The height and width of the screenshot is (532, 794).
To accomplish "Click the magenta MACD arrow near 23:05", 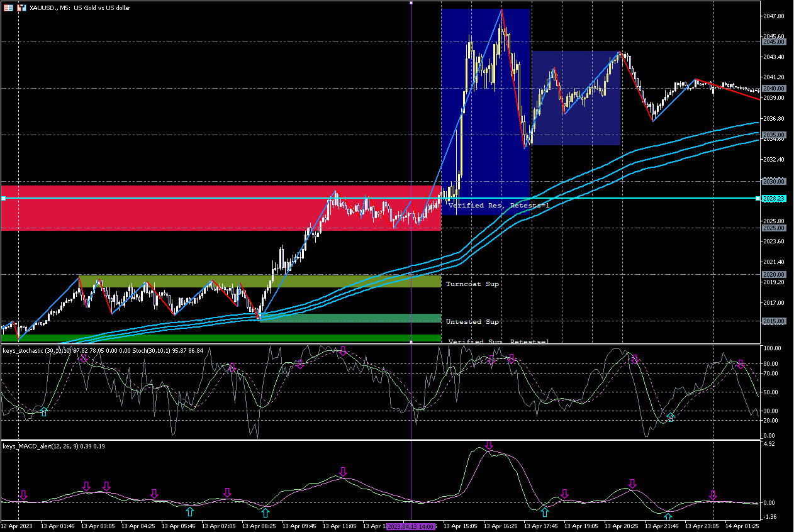I will click(713, 495).
